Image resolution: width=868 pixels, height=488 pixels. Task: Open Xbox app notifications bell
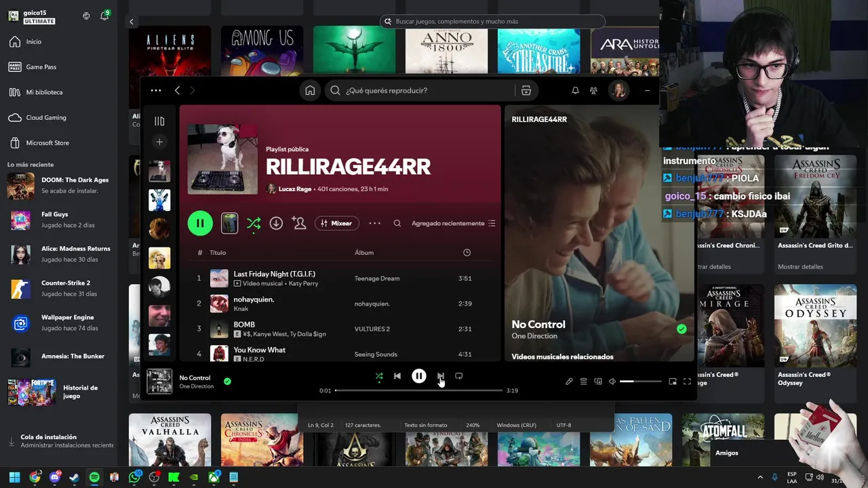(x=104, y=16)
